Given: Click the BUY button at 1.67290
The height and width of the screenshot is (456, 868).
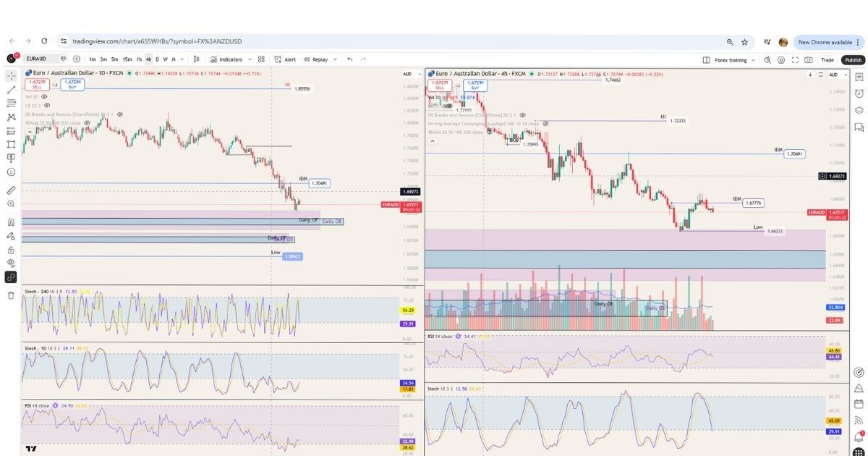Looking at the screenshot, I should [71, 85].
